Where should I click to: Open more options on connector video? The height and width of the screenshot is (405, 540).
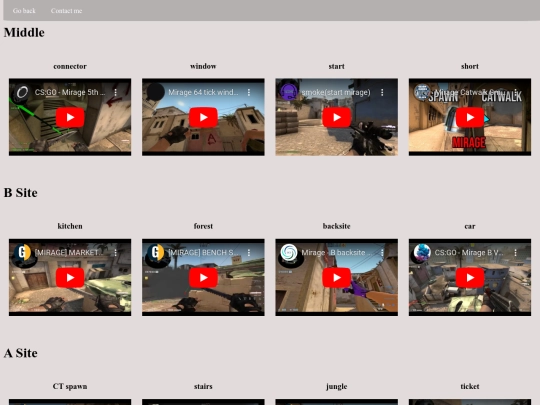click(116, 92)
